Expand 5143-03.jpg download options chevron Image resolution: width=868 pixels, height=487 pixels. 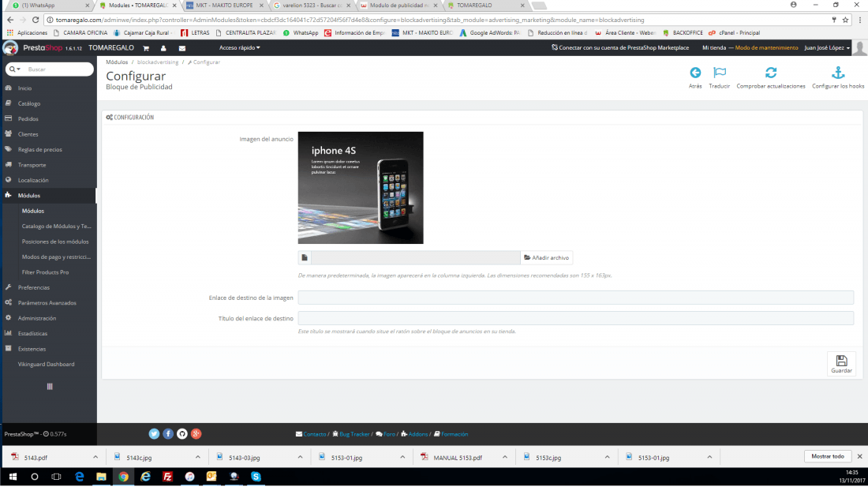[x=300, y=457]
